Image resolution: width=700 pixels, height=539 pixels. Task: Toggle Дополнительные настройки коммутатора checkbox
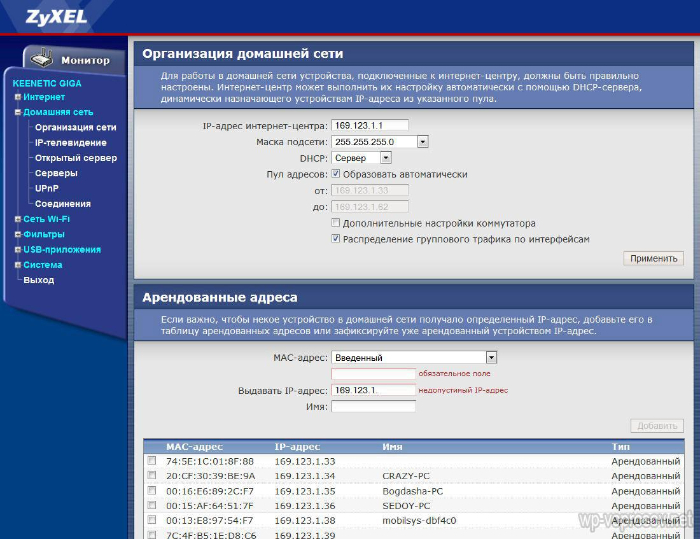point(335,222)
